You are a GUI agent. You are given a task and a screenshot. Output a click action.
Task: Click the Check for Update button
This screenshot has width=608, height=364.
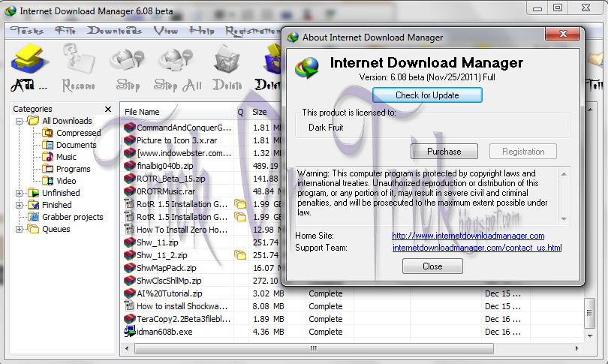point(427,95)
